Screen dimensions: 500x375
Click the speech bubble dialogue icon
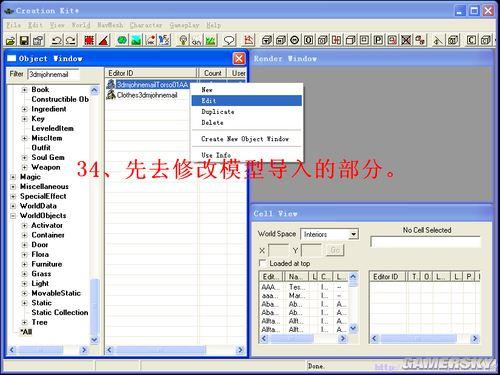(x=229, y=40)
